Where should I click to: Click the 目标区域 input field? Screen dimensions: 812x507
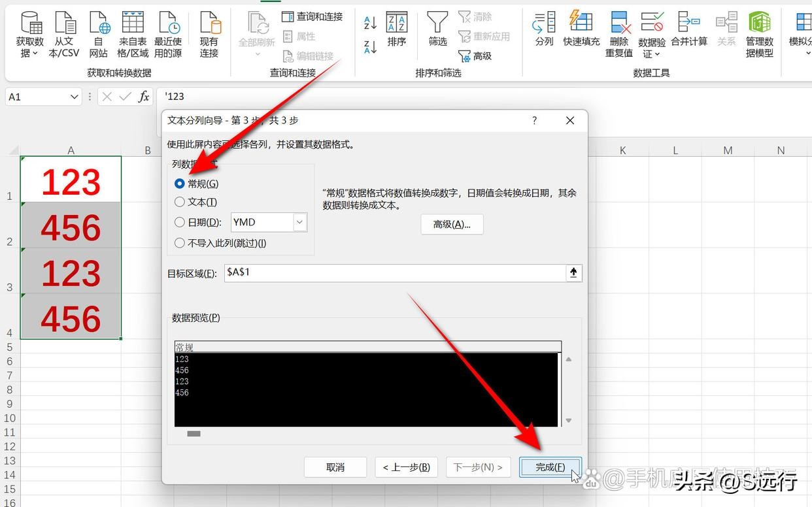click(394, 273)
